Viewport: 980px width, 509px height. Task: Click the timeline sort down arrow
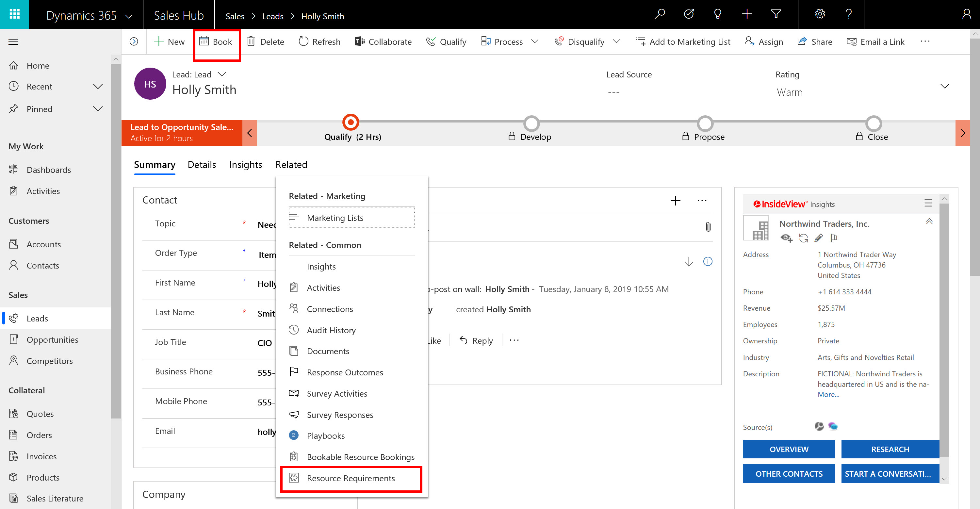(x=689, y=262)
